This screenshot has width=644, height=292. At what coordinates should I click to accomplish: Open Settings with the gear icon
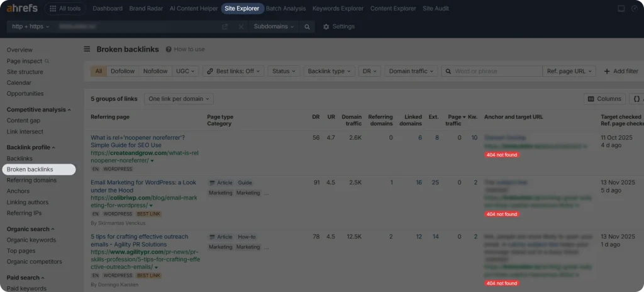pos(326,26)
